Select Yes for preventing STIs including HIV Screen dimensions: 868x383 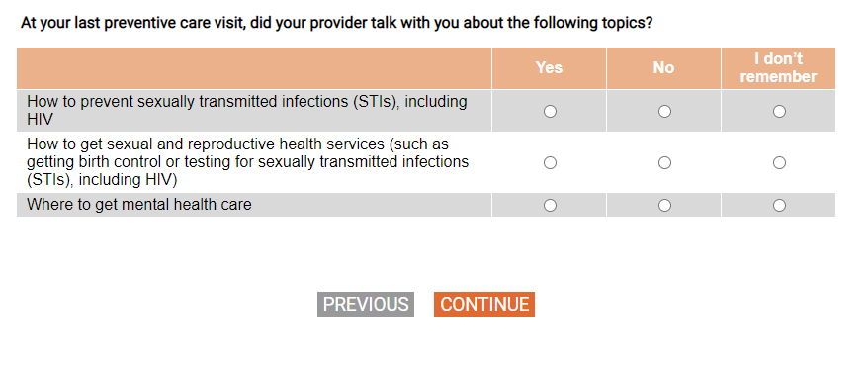550,112
